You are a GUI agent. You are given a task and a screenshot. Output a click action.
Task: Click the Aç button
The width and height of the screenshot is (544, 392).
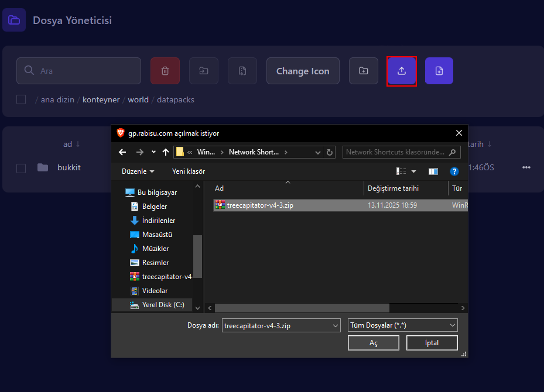point(373,343)
